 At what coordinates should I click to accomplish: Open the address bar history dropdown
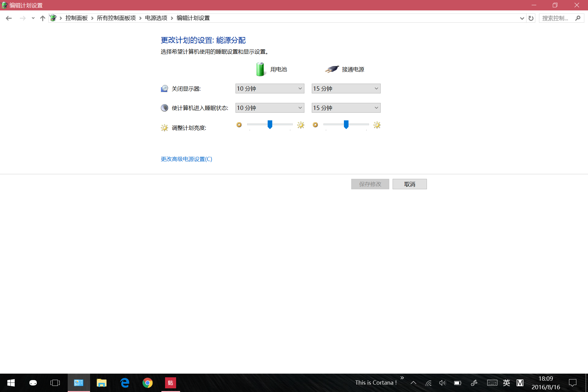tap(522, 18)
